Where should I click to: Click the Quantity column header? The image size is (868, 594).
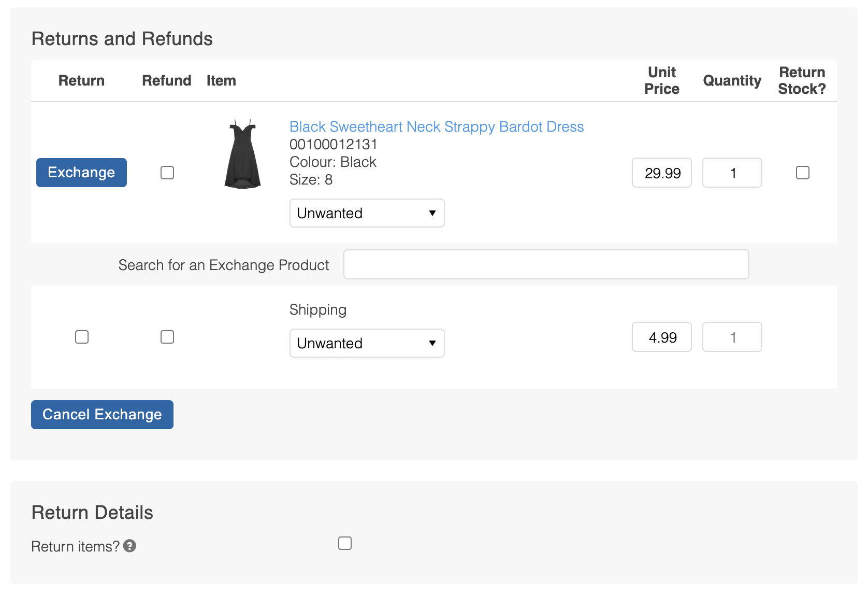pyautogui.click(x=732, y=80)
